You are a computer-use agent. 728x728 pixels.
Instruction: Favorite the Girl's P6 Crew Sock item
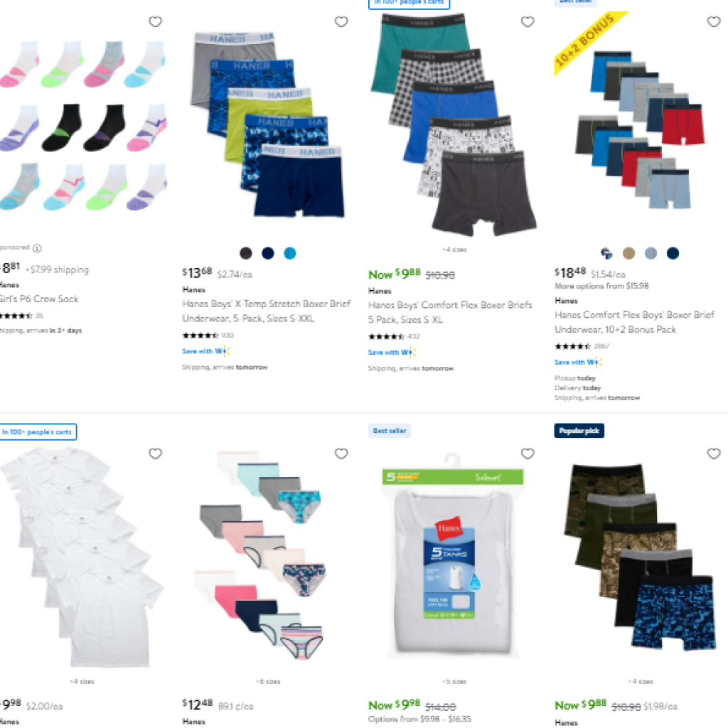[x=155, y=21]
